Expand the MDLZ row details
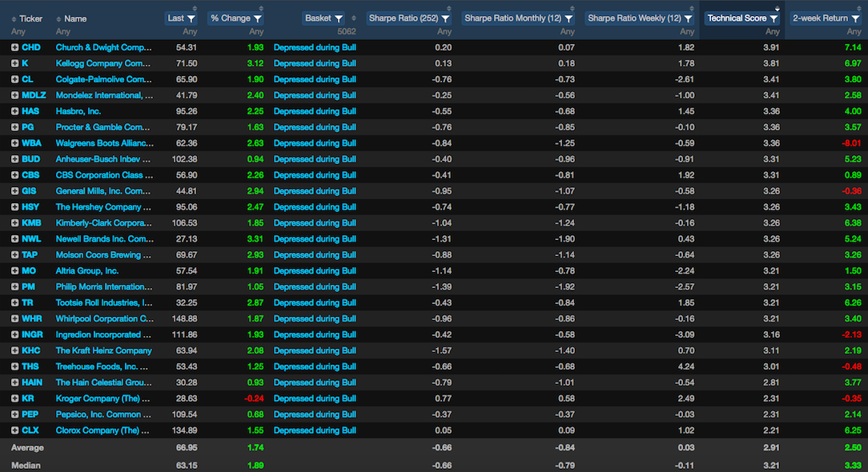 click(x=15, y=96)
